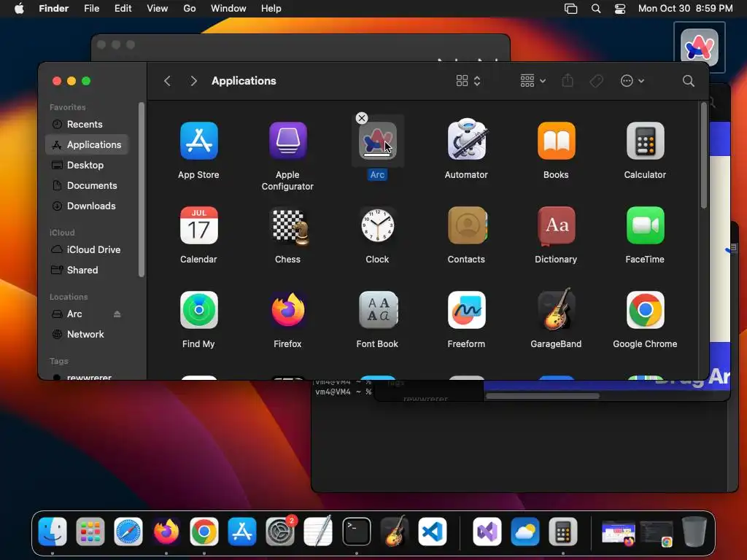This screenshot has width=747, height=560.
Task: Select Downloads in the sidebar
Action: click(x=87, y=206)
